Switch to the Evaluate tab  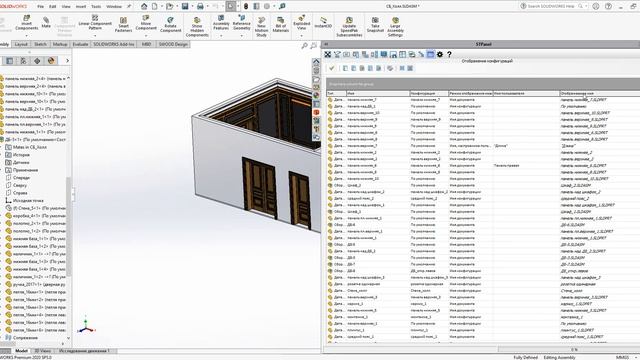coord(80,44)
